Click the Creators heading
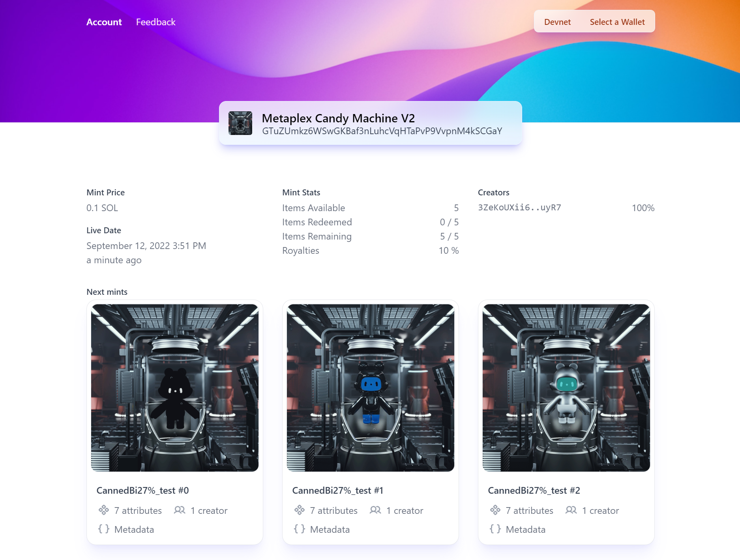The height and width of the screenshot is (560, 740). (493, 193)
